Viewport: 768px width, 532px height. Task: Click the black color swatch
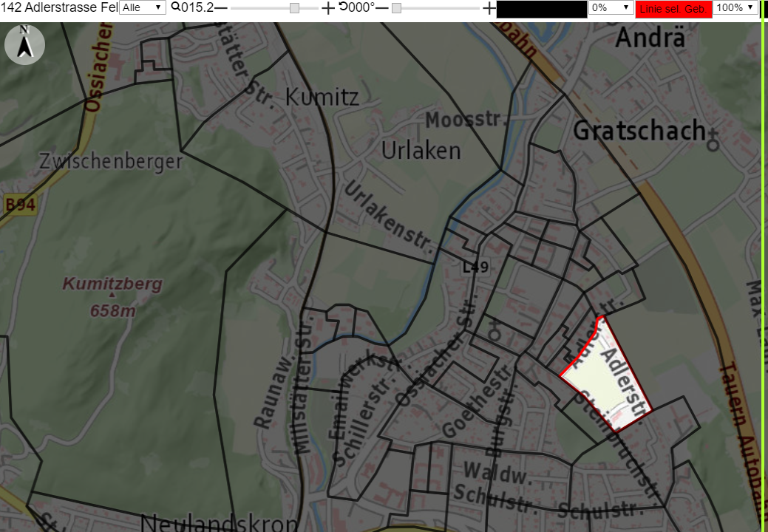click(542, 9)
